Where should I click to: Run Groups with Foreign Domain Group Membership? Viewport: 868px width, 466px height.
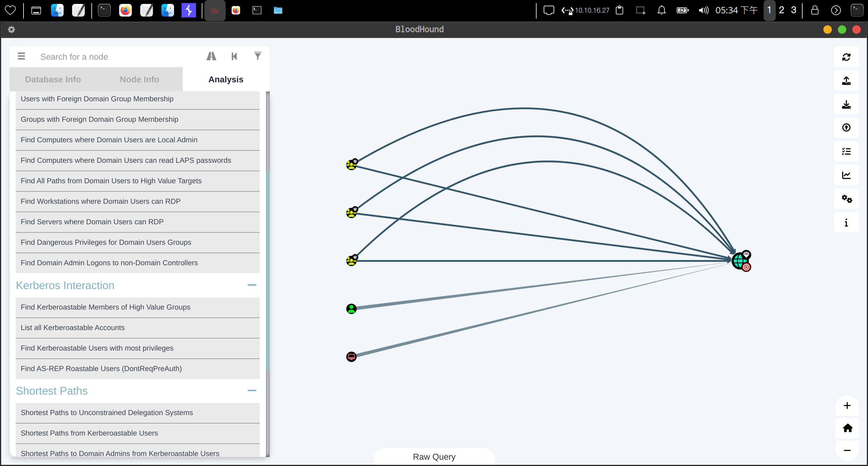point(138,120)
